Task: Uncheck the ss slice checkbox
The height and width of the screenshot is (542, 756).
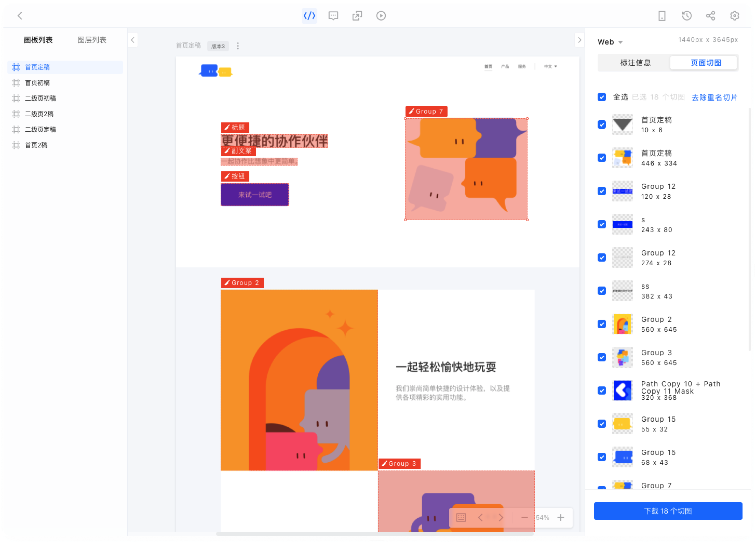Action: [601, 290]
